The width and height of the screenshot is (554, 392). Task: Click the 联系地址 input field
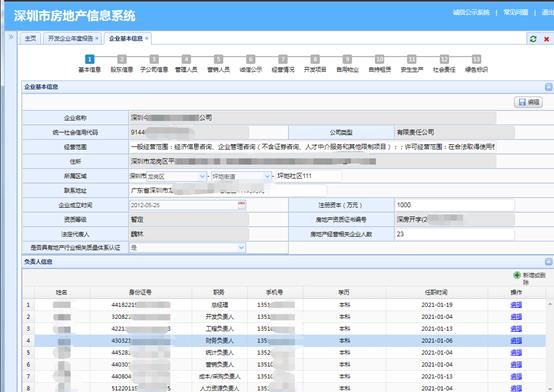(x=228, y=191)
